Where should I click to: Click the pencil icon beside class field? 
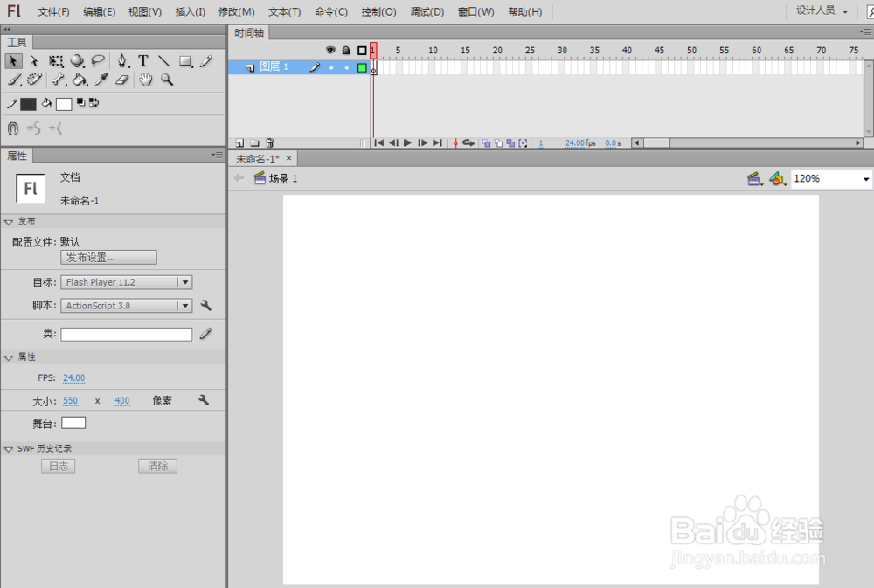(x=205, y=333)
